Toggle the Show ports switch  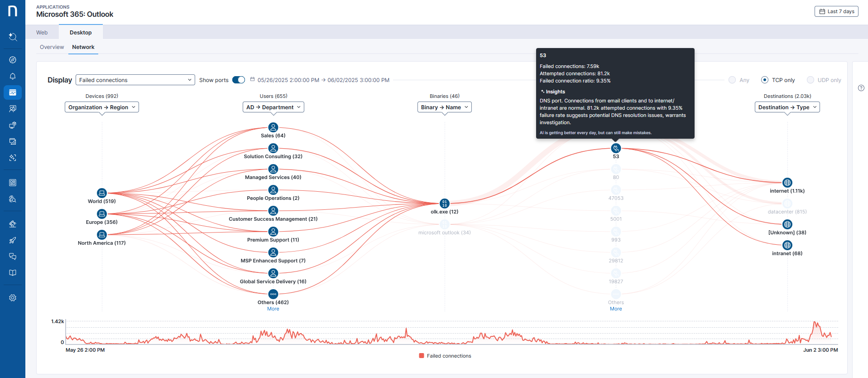(239, 80)
